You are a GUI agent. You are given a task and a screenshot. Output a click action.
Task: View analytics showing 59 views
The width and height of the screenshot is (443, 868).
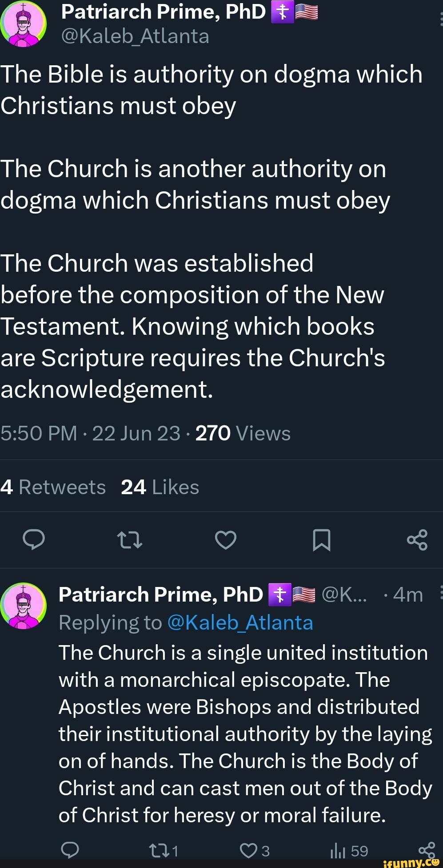(x=338, y=851)
